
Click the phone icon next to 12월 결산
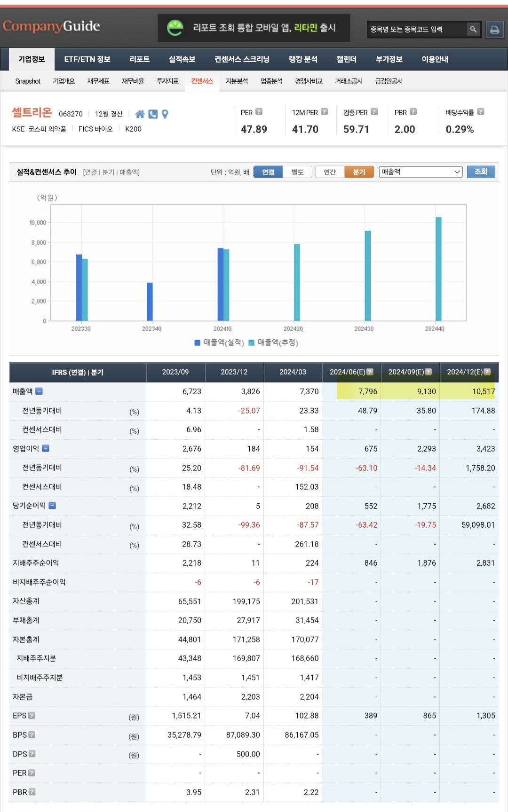pyautogui.click(x=153, y=114)
